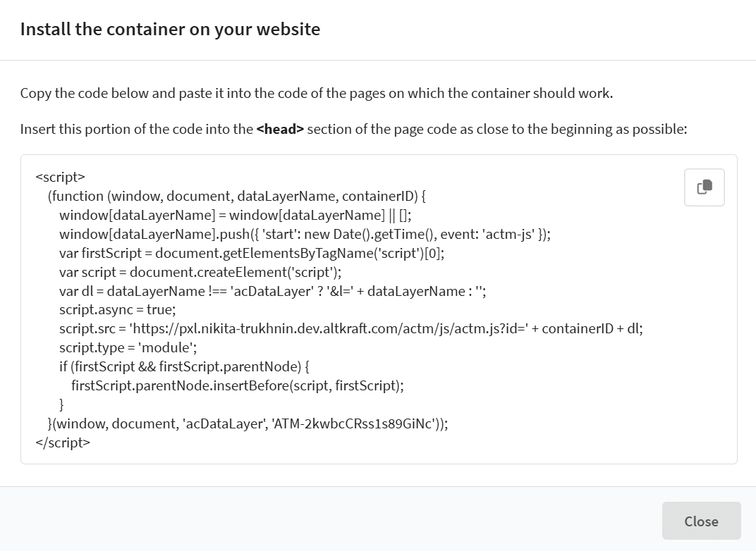Click the var script createElement line
The height and width of the screenshot is (551, 756).
coord(200,272)
